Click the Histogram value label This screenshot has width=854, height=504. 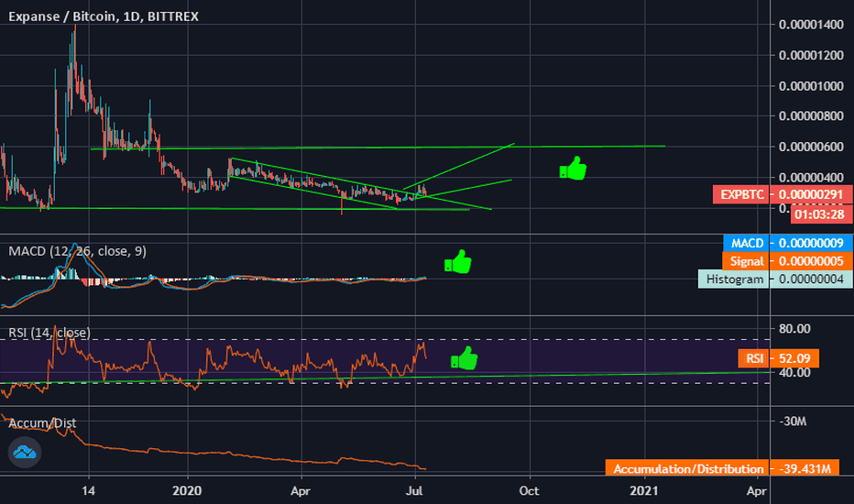pyautogui.click(x=734, y=279)
